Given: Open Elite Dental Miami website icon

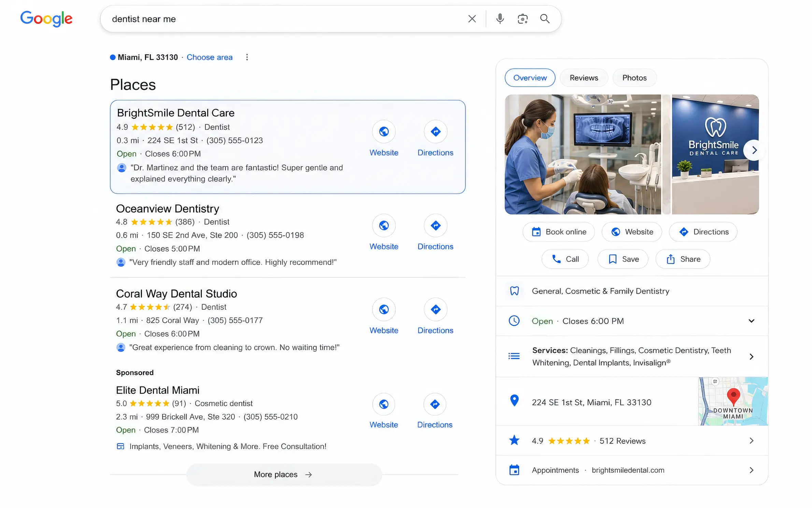Looking at the screenshot, I should click(x=384, y=404).
